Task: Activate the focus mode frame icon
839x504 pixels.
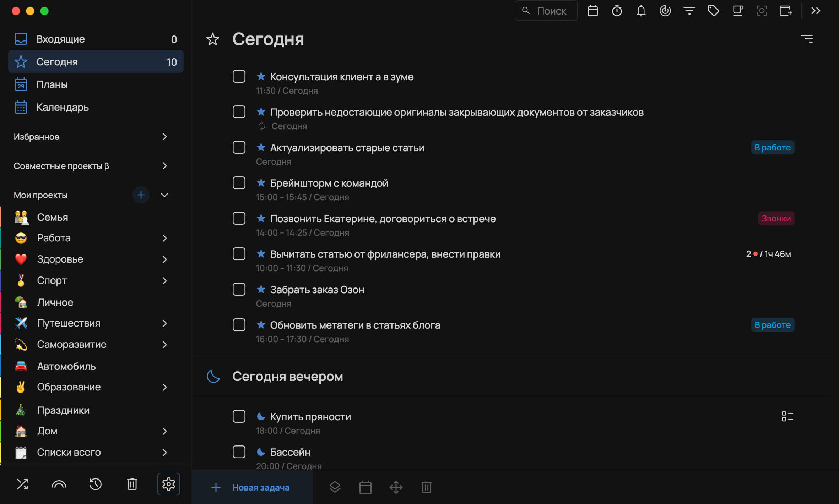Action: pyautogui.click(x=762, y=11)
